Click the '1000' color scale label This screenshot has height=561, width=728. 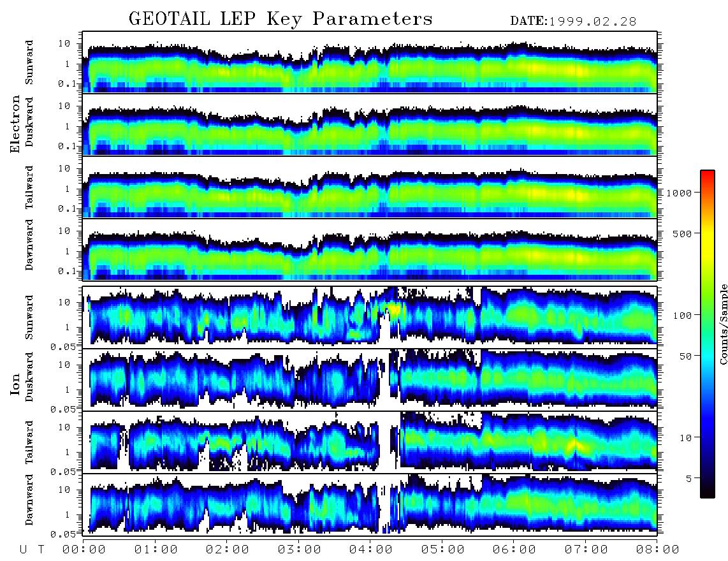679,193
